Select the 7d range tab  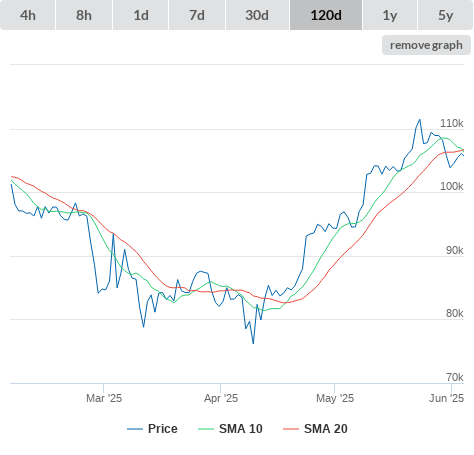coord(197,15)
